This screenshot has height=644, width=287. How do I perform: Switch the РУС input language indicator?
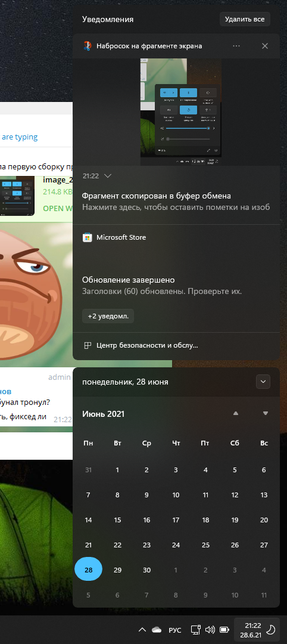[175, 630]
